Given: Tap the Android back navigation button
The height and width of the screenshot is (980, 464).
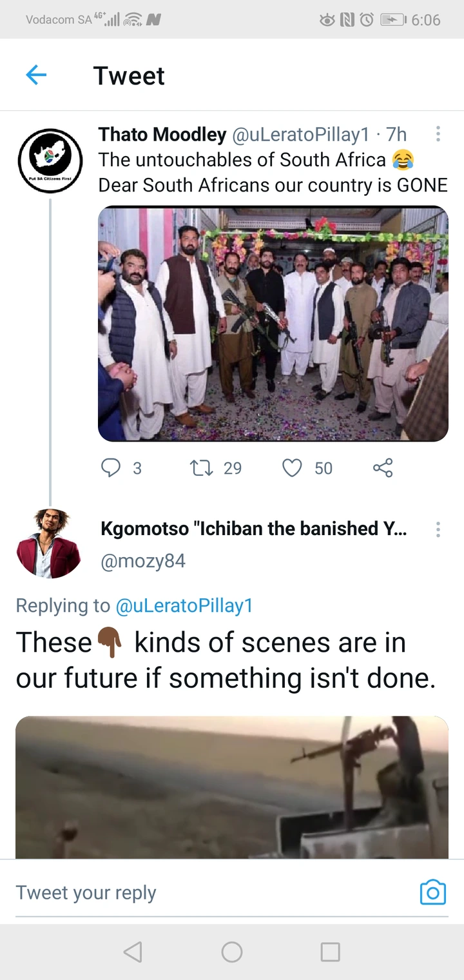Looking at the screenshot, I should [132, 952].
